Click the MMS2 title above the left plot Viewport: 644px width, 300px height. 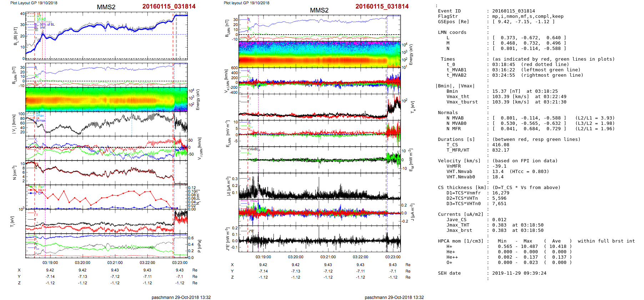coord(106,7)
